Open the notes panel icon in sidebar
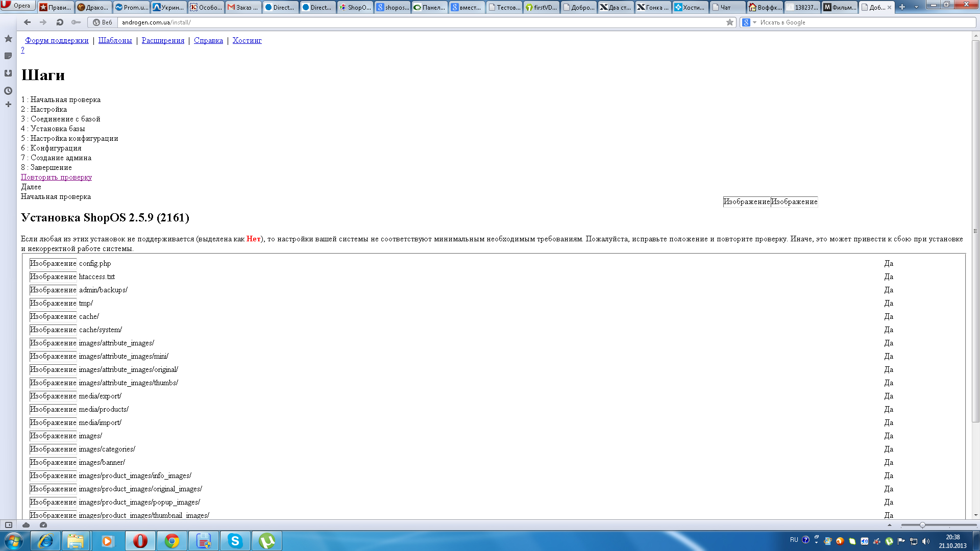 (8, 56)
